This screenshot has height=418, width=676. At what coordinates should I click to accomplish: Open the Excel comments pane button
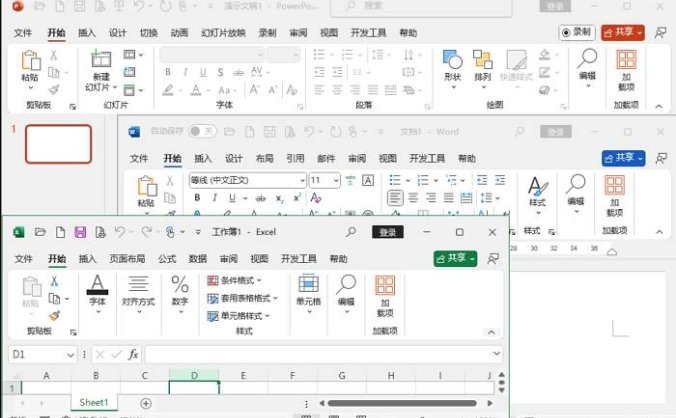point(493,259)
